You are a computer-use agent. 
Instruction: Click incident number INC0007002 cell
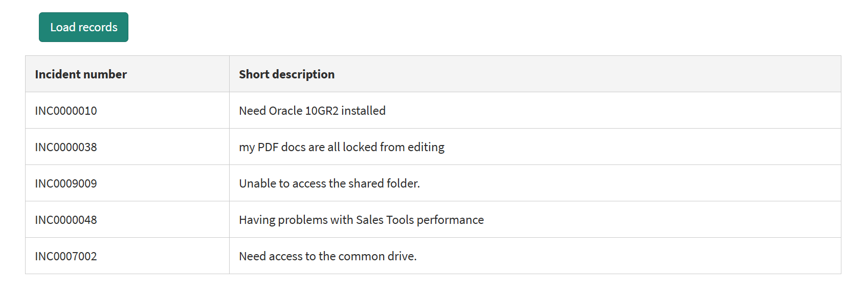pos(66,256)
